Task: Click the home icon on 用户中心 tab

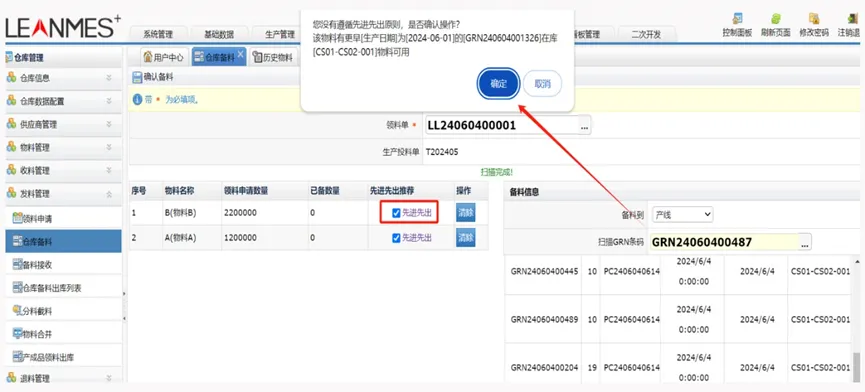Action: pos(147,57)
